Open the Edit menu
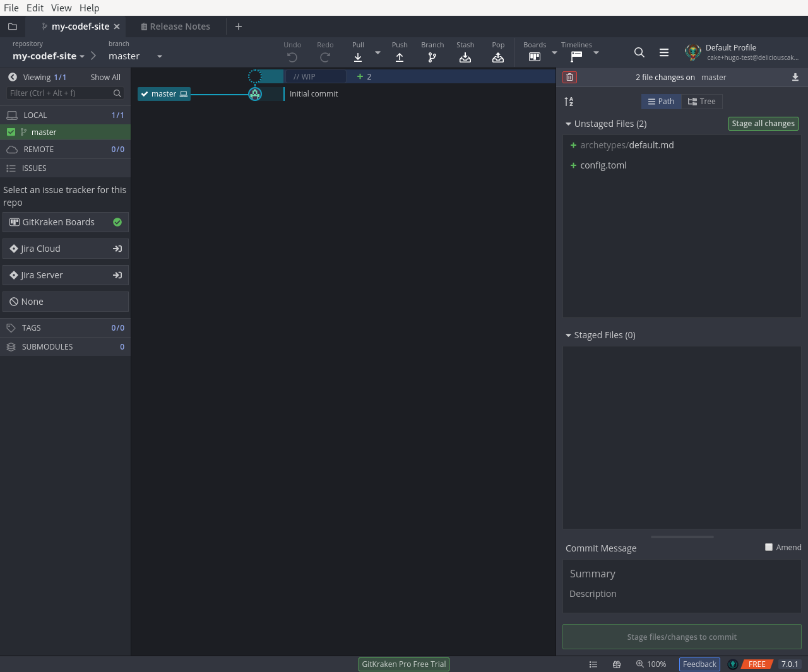The image size is (808, 672). tap(35, 8)
